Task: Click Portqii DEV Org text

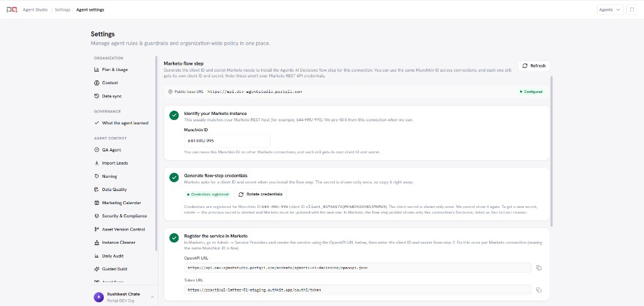Action: (x=121, y=301)
